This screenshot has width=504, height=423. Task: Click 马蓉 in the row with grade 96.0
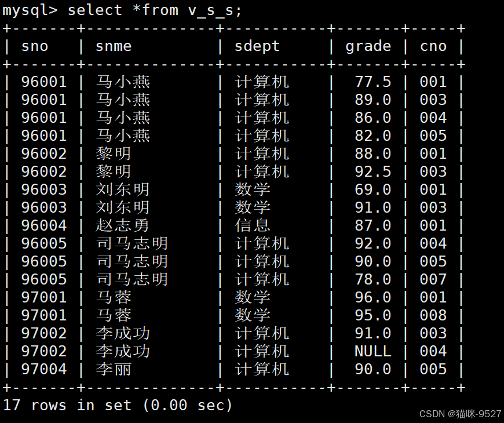(x=114, y=298)
